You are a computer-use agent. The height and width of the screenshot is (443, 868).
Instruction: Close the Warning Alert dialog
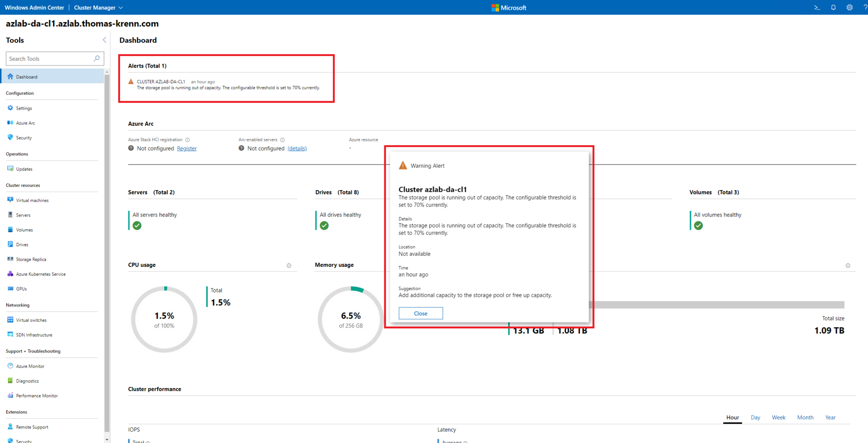tap(420, 313)
